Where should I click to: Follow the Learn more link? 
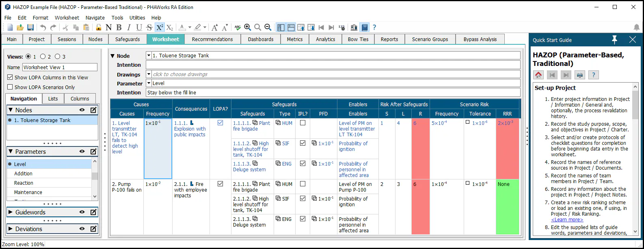coord(567,220)
